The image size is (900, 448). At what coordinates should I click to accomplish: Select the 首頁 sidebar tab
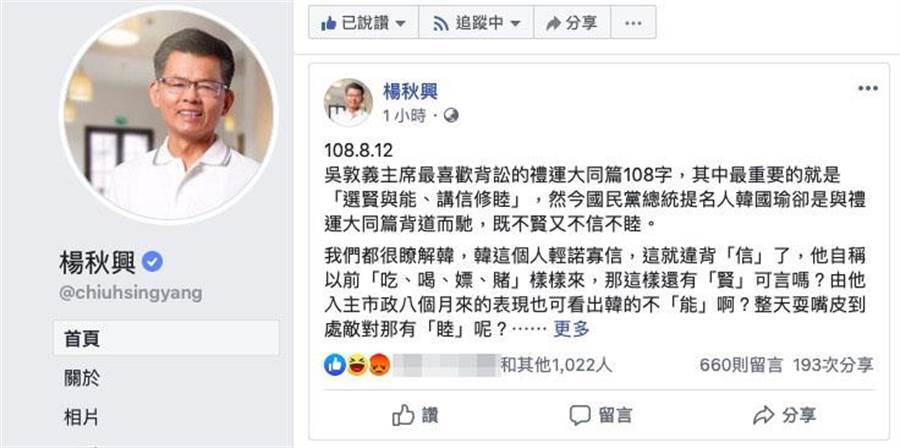click(166, 338)
